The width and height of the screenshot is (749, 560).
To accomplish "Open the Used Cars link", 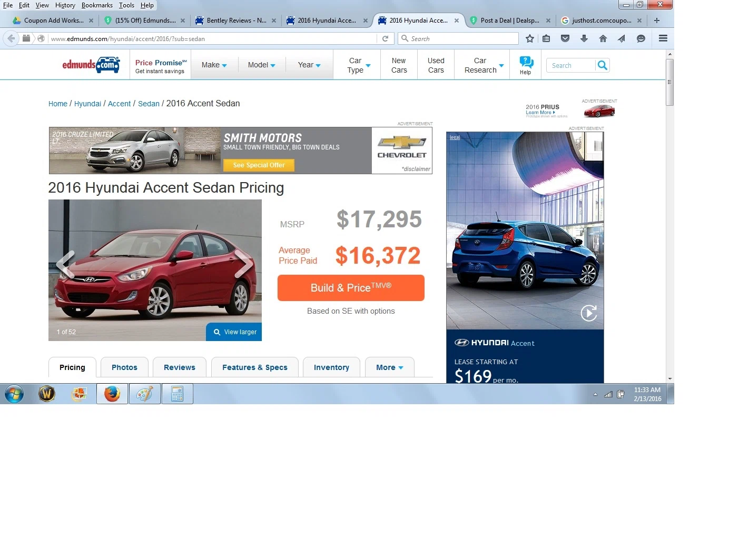I will [436, 65].
